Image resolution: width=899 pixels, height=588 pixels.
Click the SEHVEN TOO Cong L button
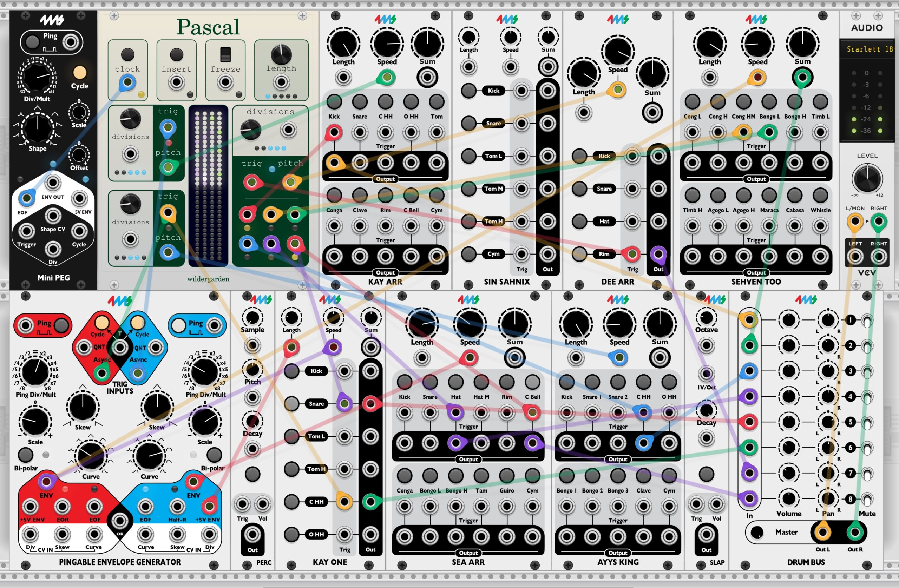(x=692, y=101)
